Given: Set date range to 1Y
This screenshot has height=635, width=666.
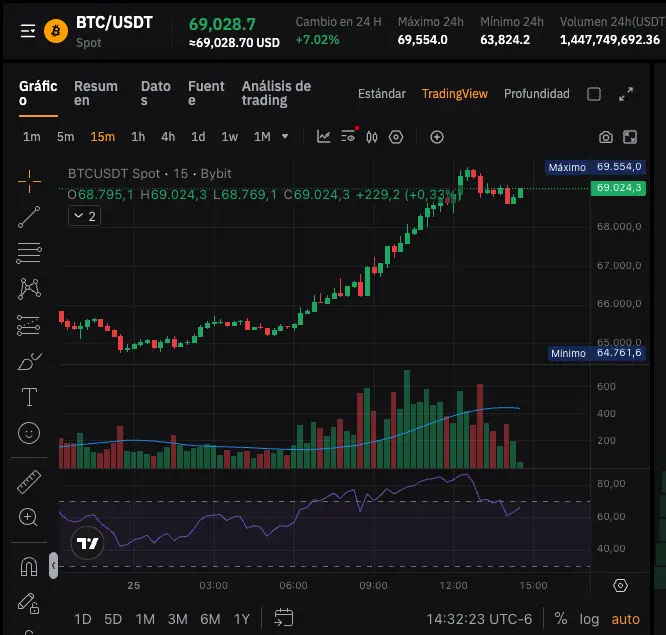Looking at the screenshot, I should tap(242, 619).
